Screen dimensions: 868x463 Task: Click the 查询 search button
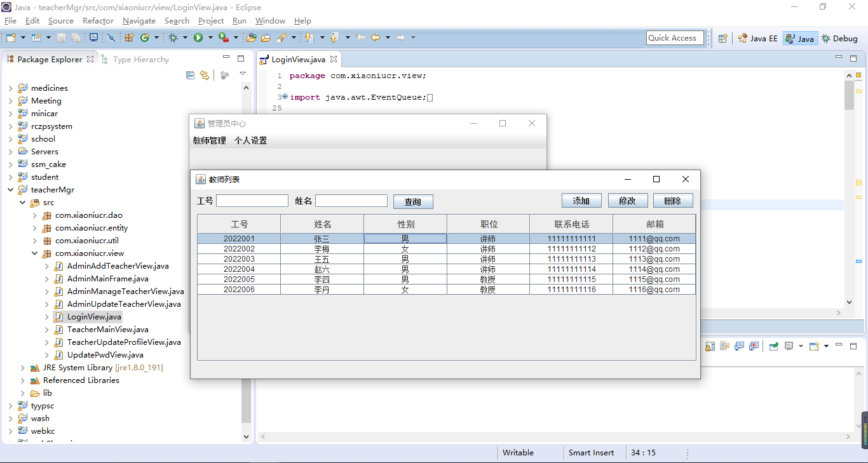click(x=413, y=202)
